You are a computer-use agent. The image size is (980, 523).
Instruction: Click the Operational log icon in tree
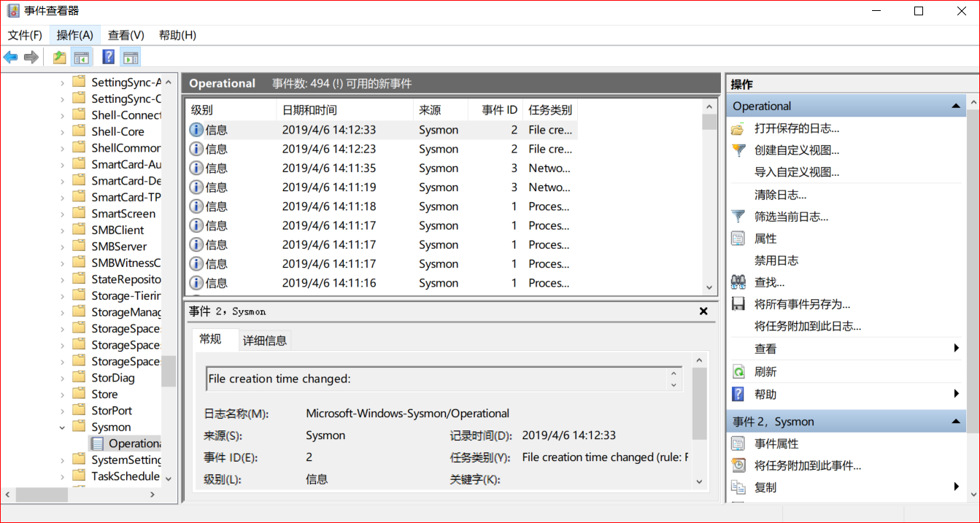pos(96,443)
